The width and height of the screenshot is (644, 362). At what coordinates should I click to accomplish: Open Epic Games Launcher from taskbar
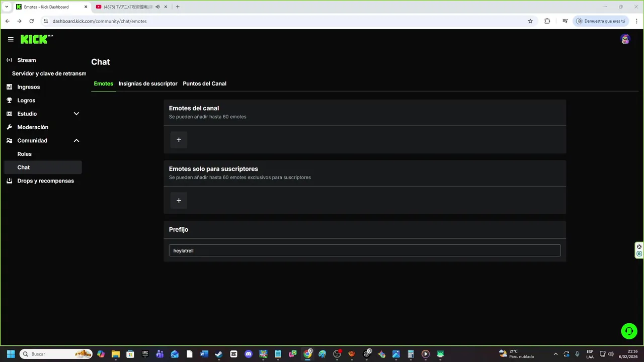point(145,354)
